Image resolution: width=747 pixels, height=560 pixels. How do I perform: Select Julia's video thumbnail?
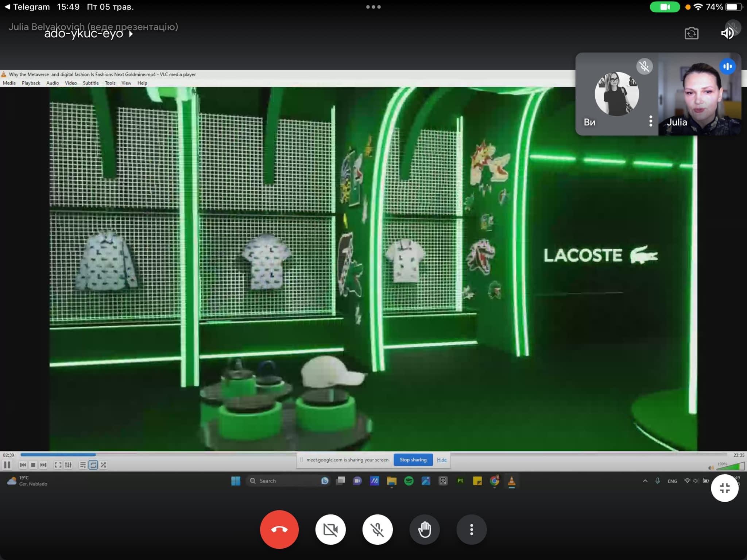(700, 94)
